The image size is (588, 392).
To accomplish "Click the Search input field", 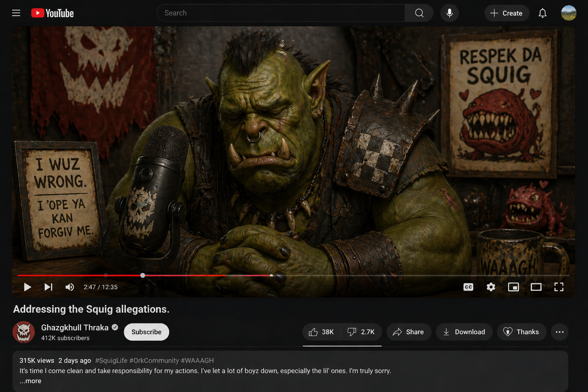I will (x=281, y=13).
